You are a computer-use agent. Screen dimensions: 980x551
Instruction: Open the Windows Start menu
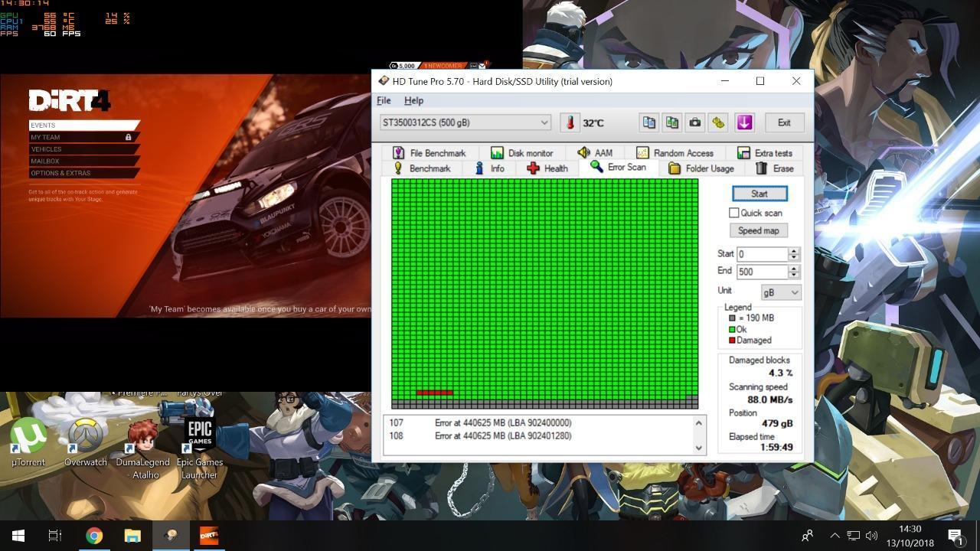[18, 536]
